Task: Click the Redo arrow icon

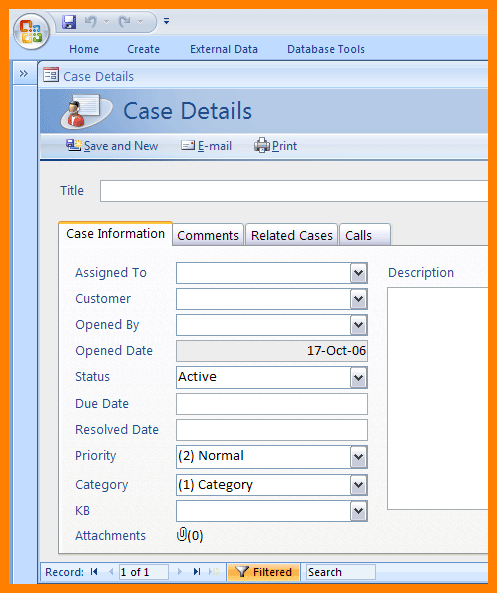Action: 124,22
